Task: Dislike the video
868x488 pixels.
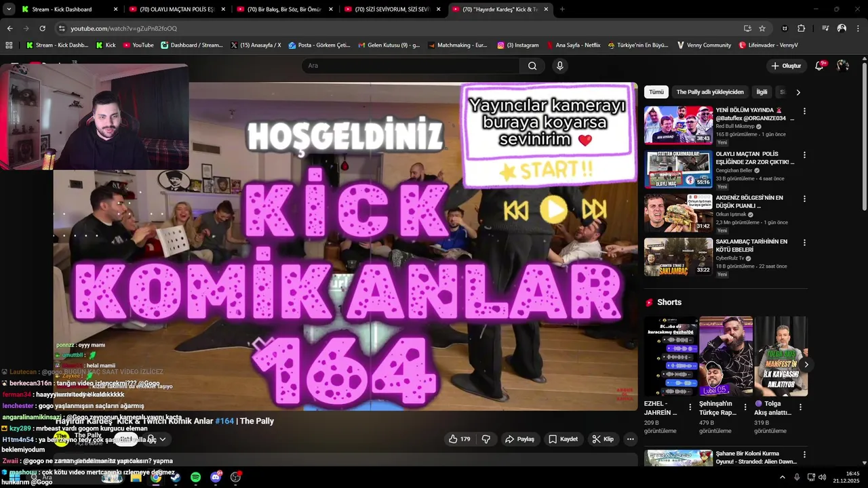Action: (486, 439)
